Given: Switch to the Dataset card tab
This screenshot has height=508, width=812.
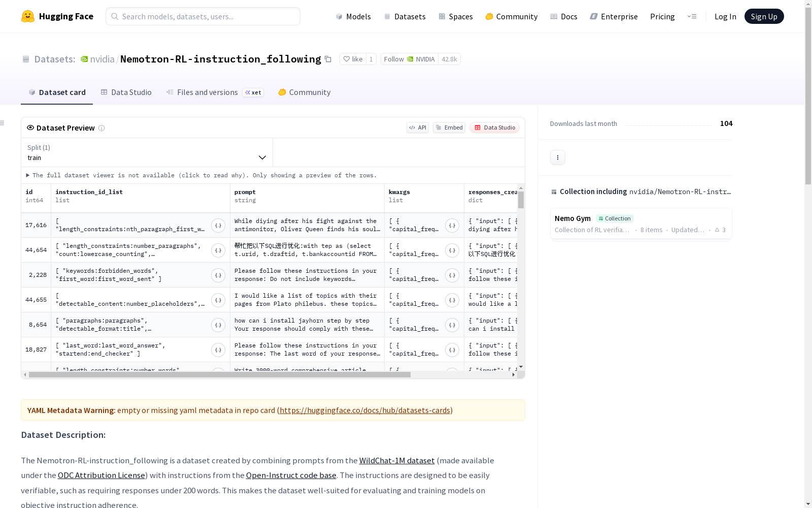Looking at the screenshot, I should (57, 92).
